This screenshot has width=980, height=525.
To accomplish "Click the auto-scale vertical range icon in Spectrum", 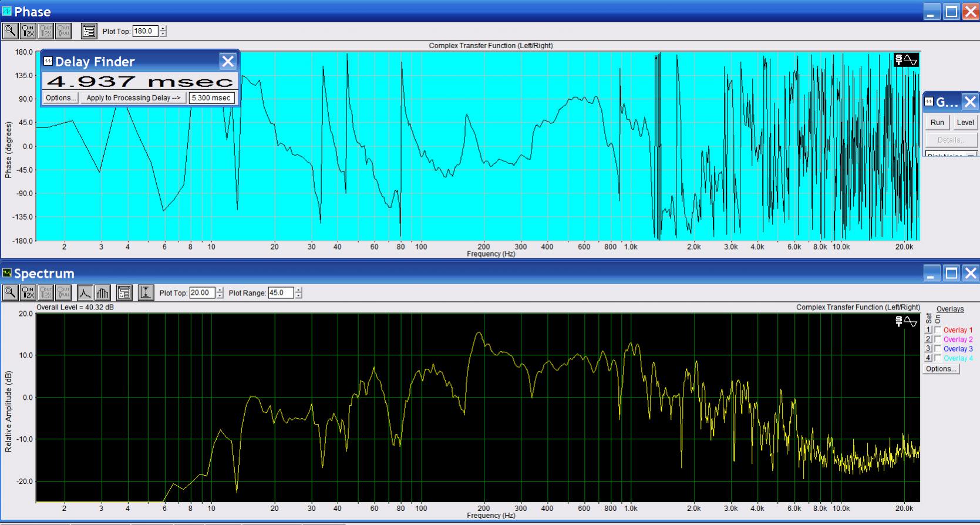I will pos(146,292).
